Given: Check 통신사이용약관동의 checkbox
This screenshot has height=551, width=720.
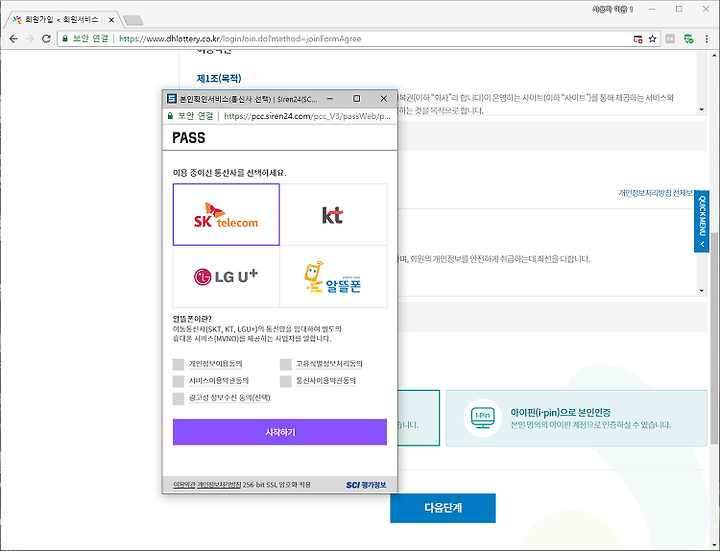Looking at the screenshot, I should tap(286, 382).
